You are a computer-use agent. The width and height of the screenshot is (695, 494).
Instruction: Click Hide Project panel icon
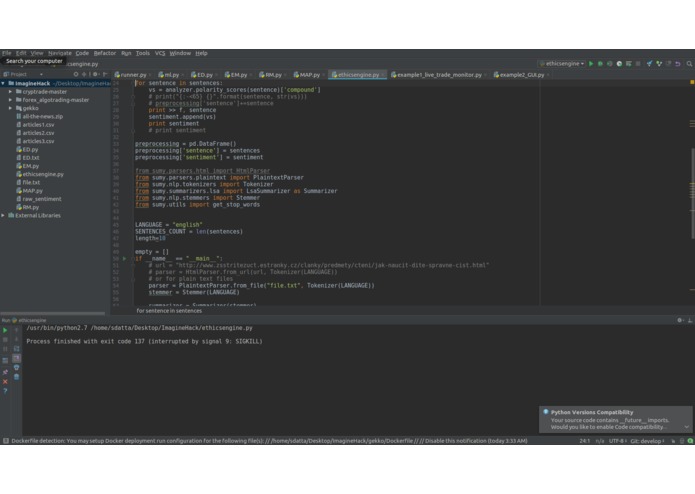(x=105, y=74)
